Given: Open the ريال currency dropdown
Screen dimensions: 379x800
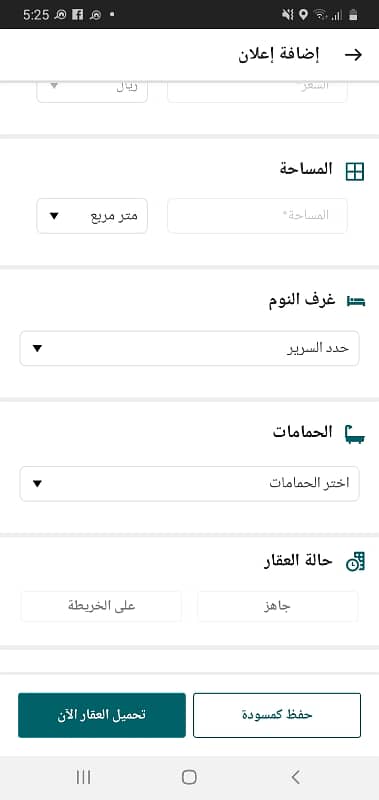Looking at the screenshot, I should click(92, 90).
